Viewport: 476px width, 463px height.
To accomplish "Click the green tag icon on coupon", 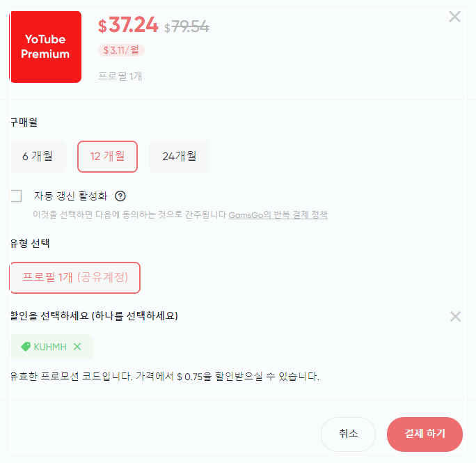I will click(26, 346).
